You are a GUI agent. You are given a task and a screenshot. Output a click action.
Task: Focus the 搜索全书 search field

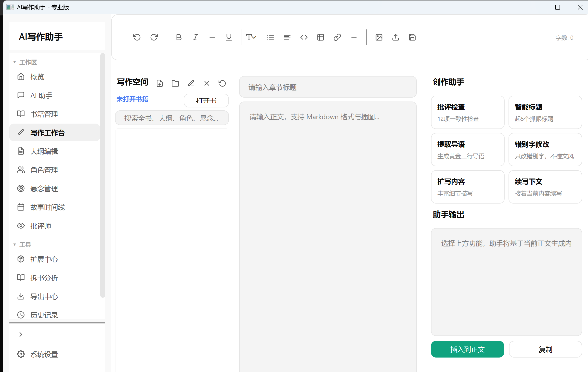tap(172, 118)
